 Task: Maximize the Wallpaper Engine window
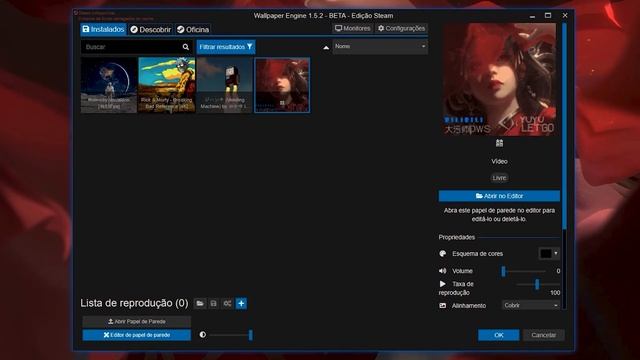pyautogui.click(x=548, y=16)
